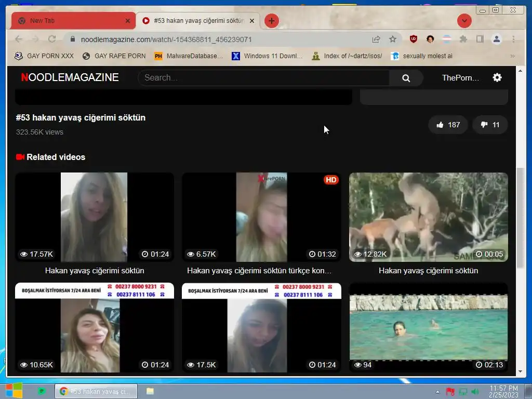Open the Chrome profile avatar
The width and height of the screenshot is (532, 399).
496,39
